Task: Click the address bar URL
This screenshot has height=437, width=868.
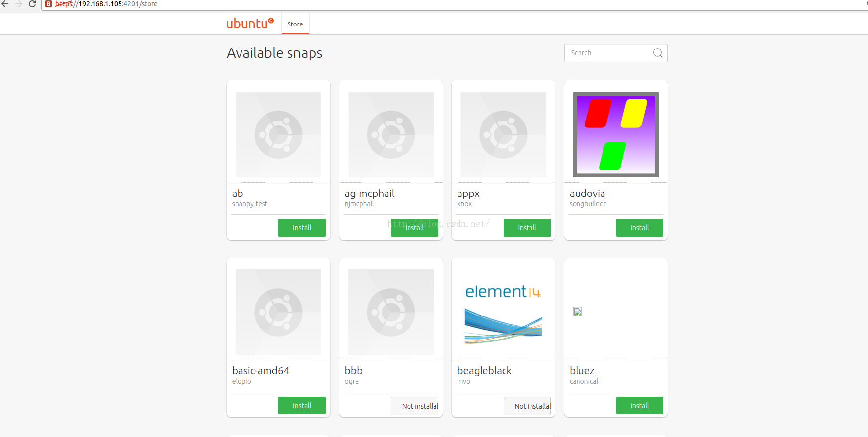Action: [x=106, y=4]
